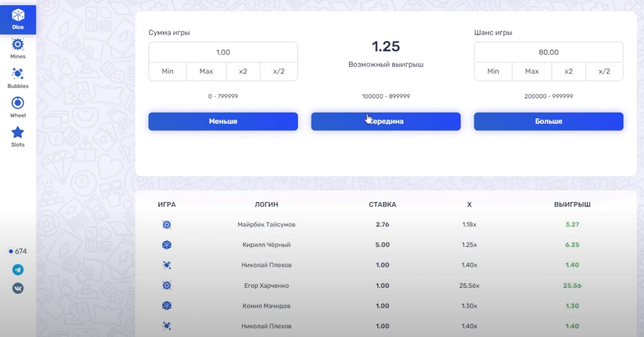The image size is (644, 337).
Task: Open the VK social icon
Action: [x=18, y=288]
